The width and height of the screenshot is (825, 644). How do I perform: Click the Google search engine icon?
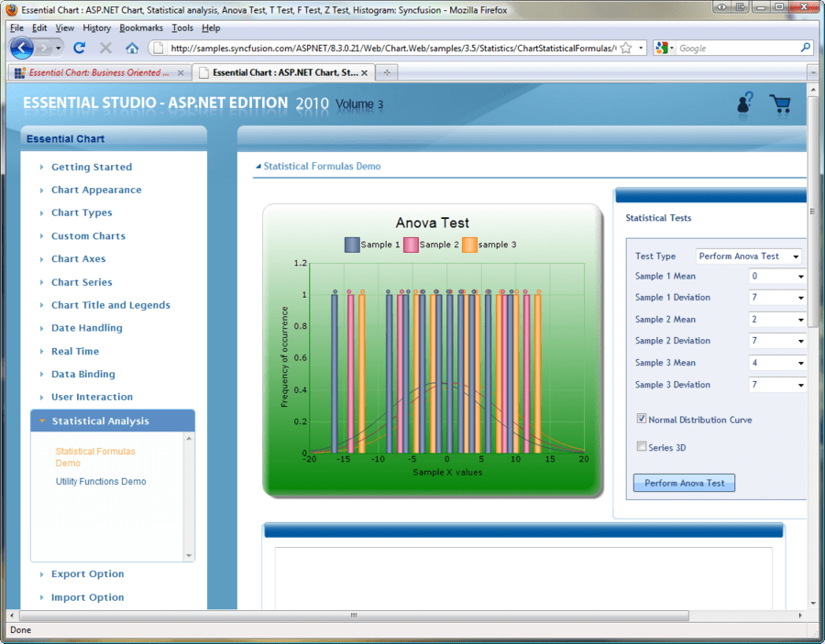click(661, 48)
